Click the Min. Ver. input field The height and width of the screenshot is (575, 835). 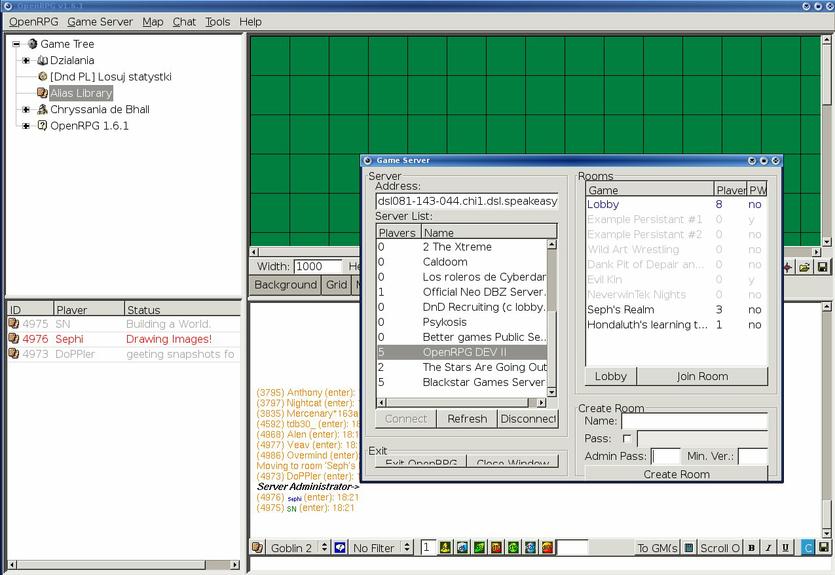point(753,456)
